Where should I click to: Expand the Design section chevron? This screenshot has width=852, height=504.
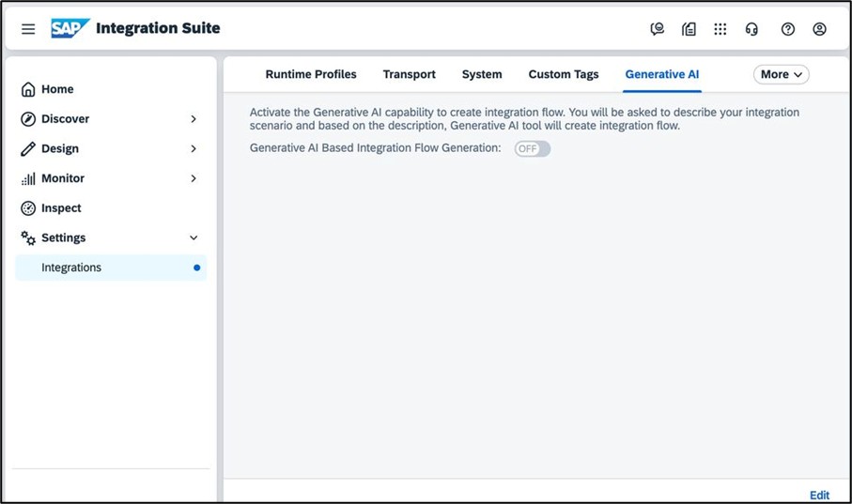pos(194,148)
